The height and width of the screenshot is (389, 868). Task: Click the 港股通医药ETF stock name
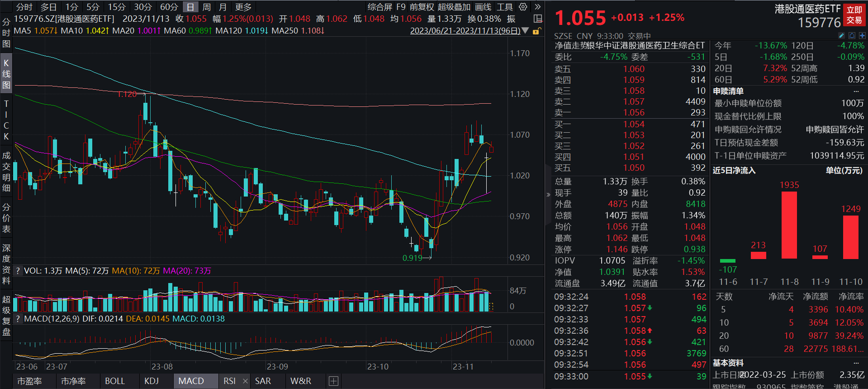point(807,9)
